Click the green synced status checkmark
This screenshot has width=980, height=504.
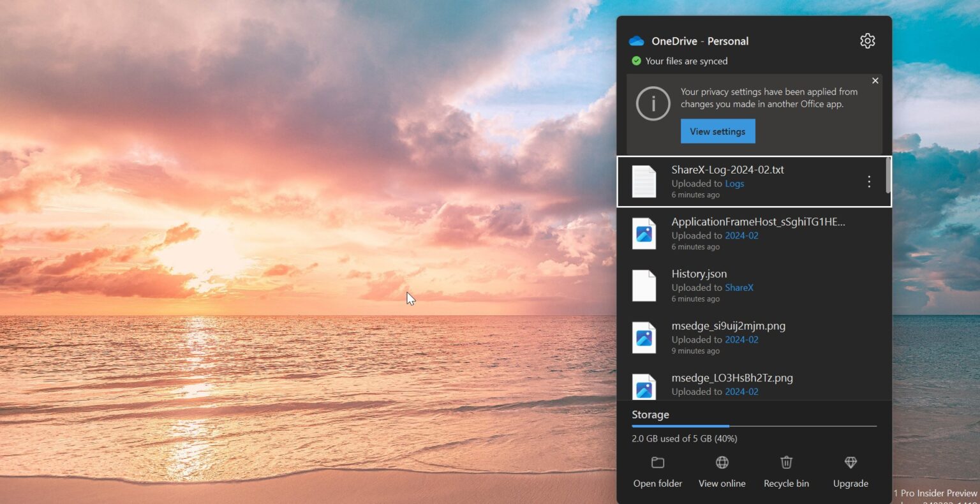[636, 61]
